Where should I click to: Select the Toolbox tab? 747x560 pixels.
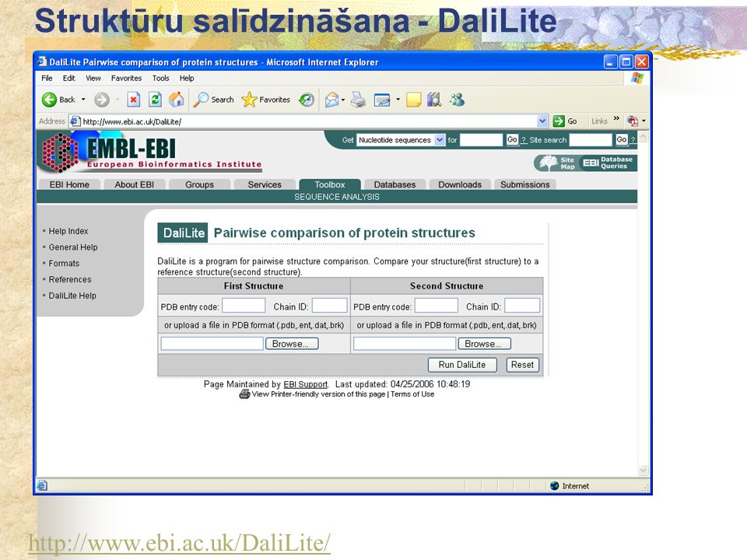(330, 184)
